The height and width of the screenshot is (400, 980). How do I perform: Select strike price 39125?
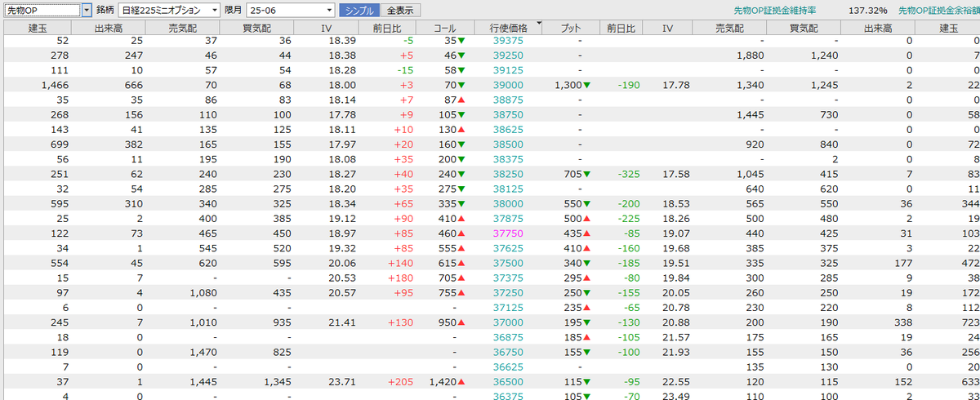[x=509, y=69]
